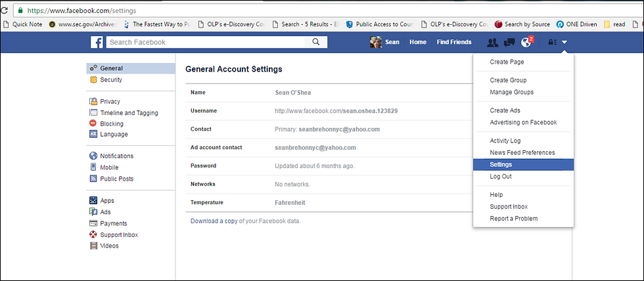
Task: Open Blocking settings section
Action: tap(111, 123)
